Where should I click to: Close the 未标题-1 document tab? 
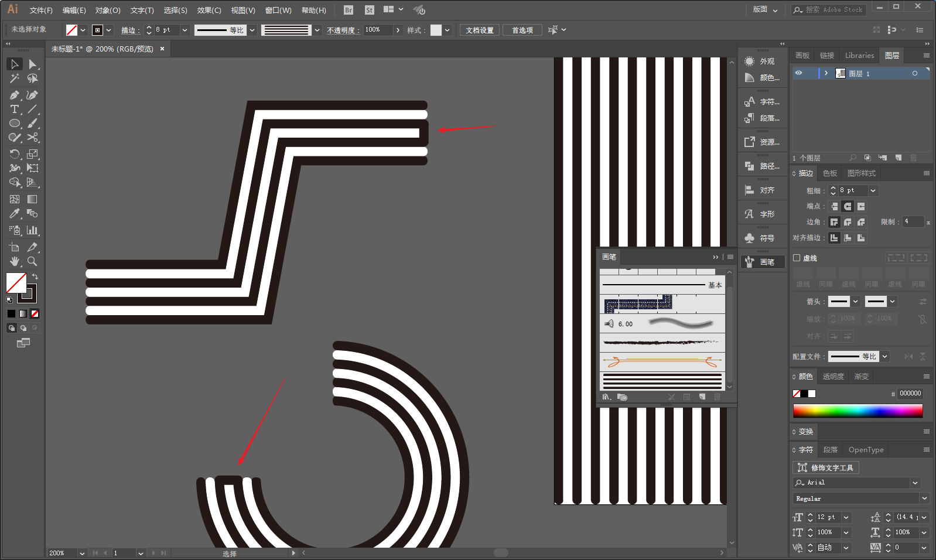(162, 49)
